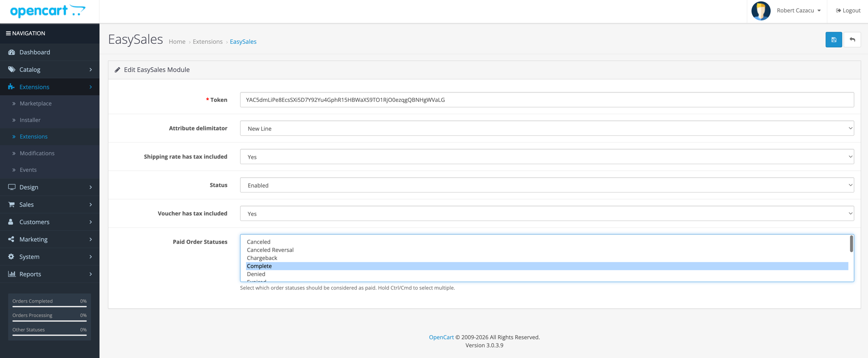The width and height of the screenshot is (868, 358).
Task: Click the Catalog tags icon
Action: pos(12,69)
